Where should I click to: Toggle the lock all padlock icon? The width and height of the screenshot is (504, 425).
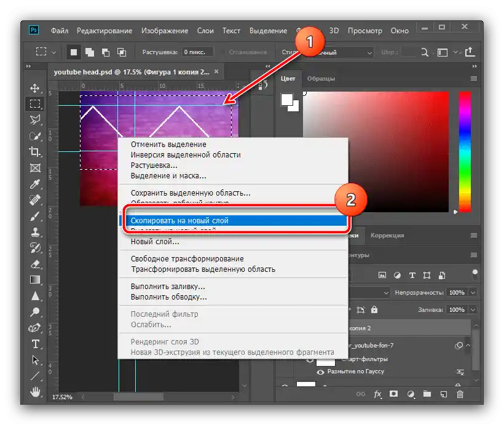coord(374,309)
